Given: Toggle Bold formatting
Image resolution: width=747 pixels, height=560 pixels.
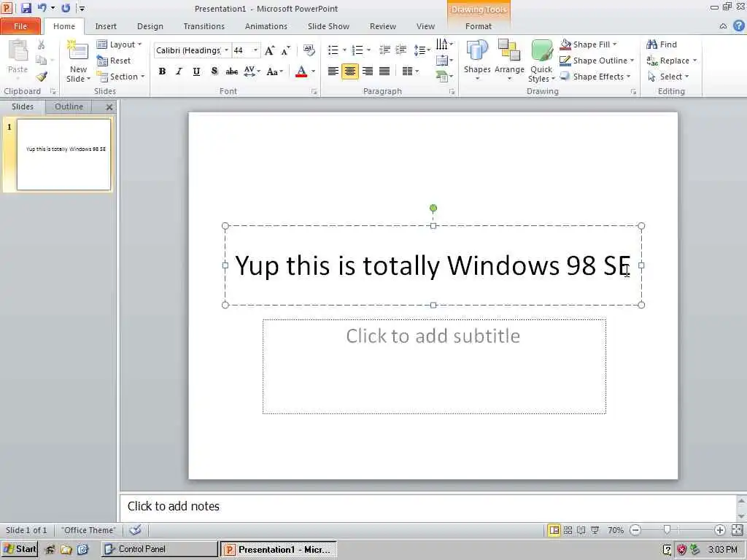Looking at the screenshot, I should coord(162,71).
